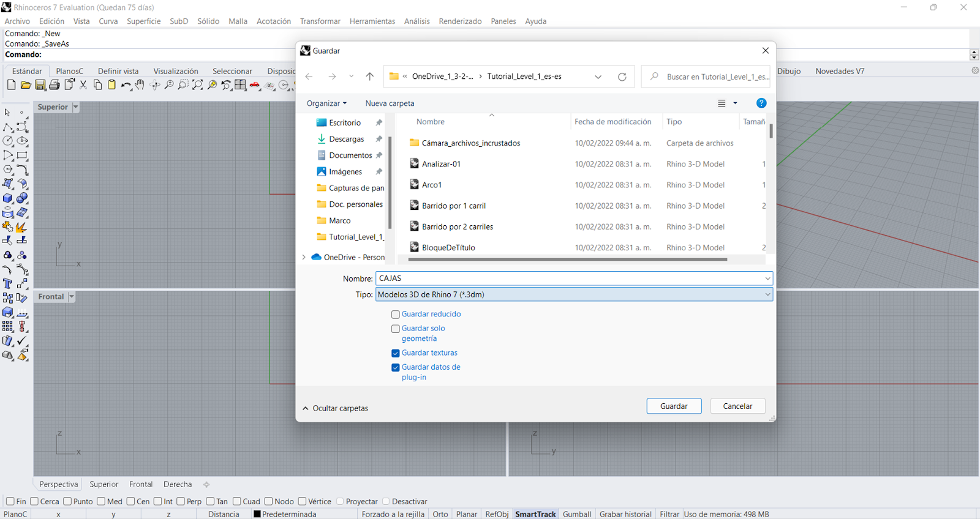Toggle Gumball in the status bar

[x=577, y=514]
